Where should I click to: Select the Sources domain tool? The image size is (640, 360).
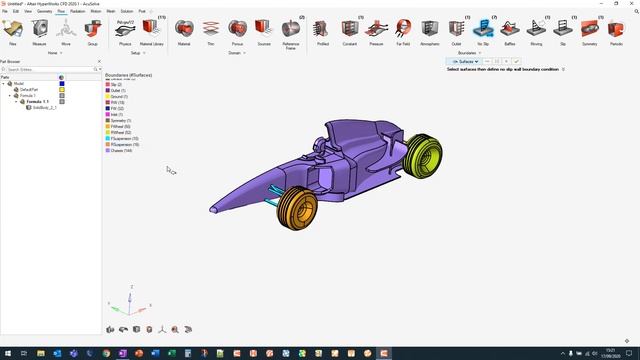click(x=264, y=31)
